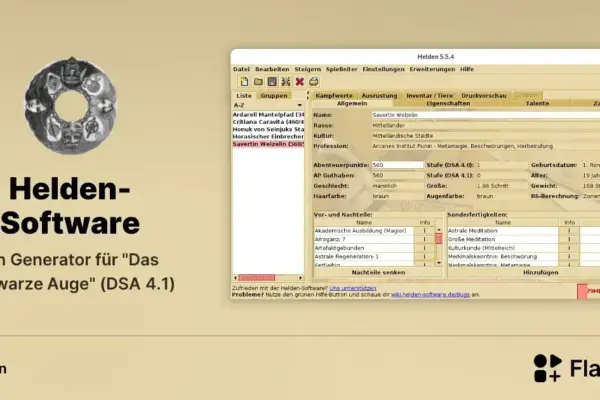The height and width of the screenshot is (400, 600).
Task: Click the red X delete icon
Action: pos(300,82)
